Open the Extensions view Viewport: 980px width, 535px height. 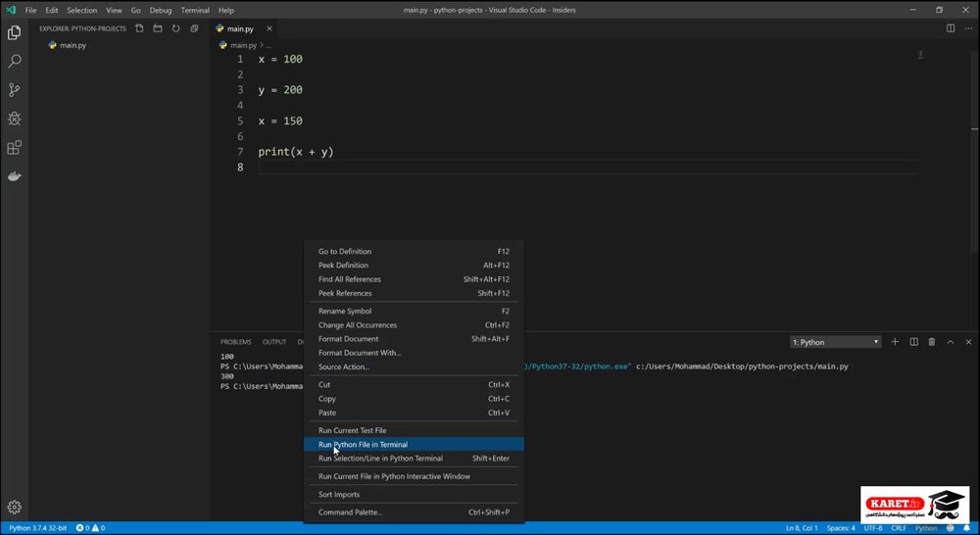click(15, 148)
